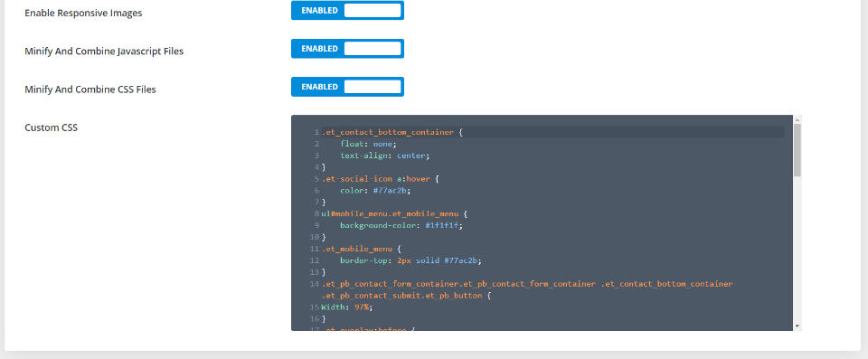Click 'background-color: #1f1f1f;' code line
Screen dimensions: 868x359
coord(401,225)
